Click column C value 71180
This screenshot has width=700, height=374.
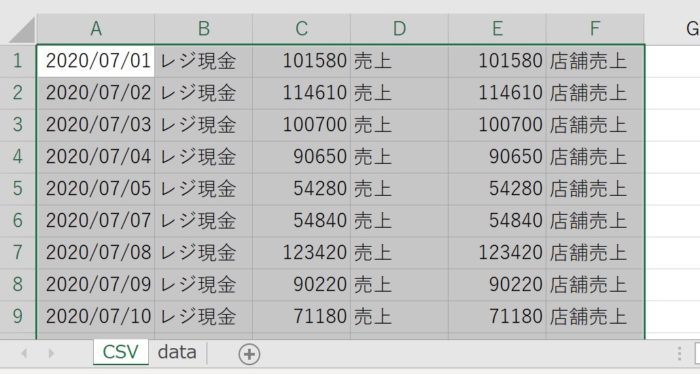tap(301, 316)
